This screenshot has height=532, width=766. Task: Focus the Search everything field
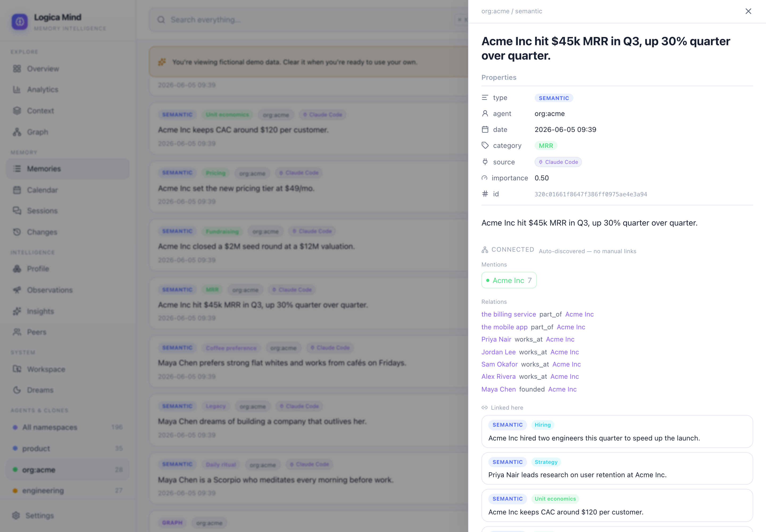[308, 20]
